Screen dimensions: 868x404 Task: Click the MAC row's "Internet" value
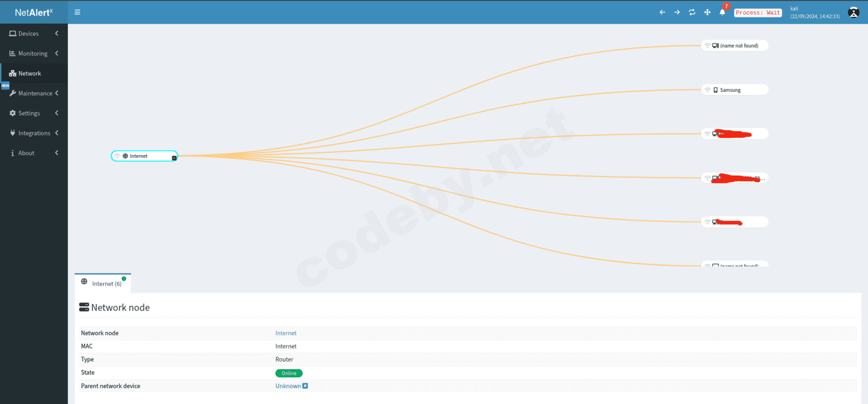(x=286, y=347)
